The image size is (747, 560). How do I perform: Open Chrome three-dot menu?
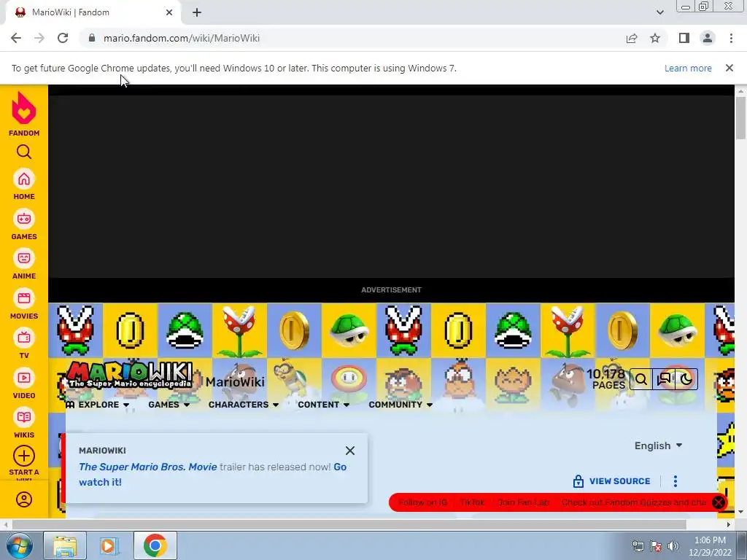(731, 38)
